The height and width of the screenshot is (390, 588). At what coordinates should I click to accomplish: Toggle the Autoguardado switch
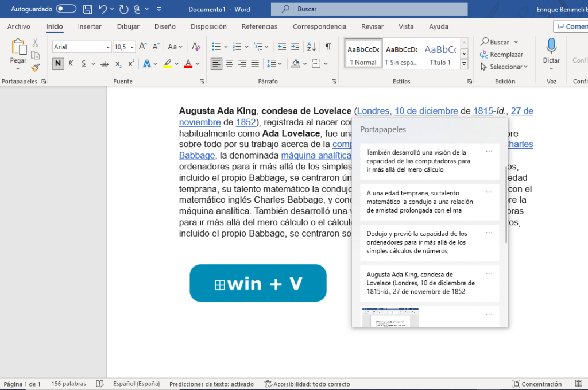[66, 9]
